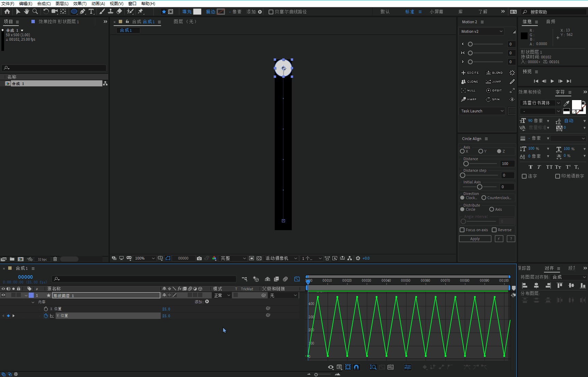The width and height of the screenshot is (588, 377).
Task: Click the play button in the preview panel
Action: (552, 81)
